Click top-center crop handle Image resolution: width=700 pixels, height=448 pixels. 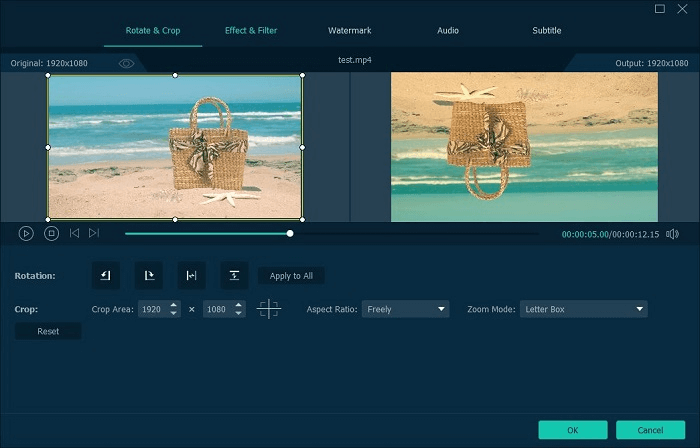[x=175, y=75]
